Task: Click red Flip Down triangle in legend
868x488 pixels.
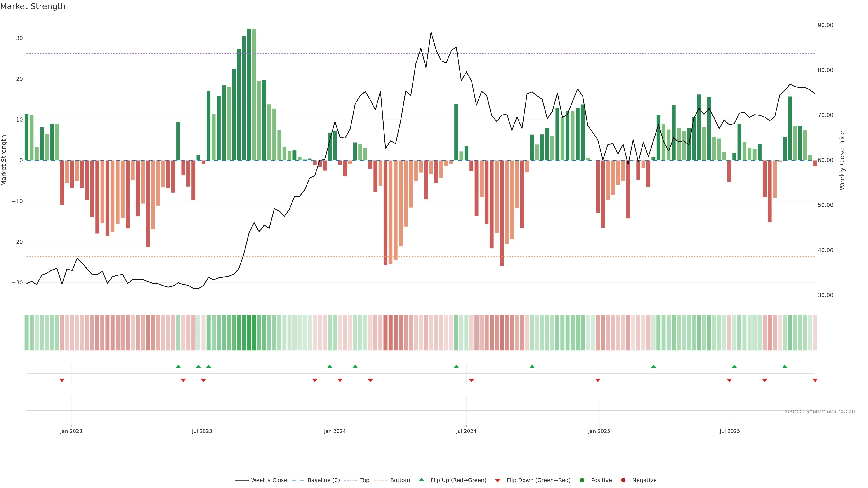Action: click(498, 480)
